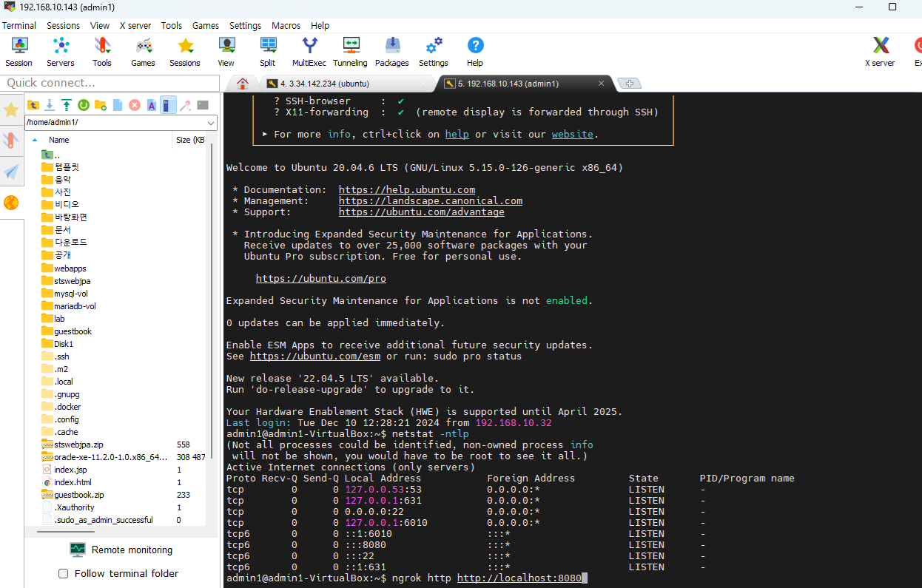922x588 pixels.
Task: Click the Split toolbar icon
Action: click(268, 52)
